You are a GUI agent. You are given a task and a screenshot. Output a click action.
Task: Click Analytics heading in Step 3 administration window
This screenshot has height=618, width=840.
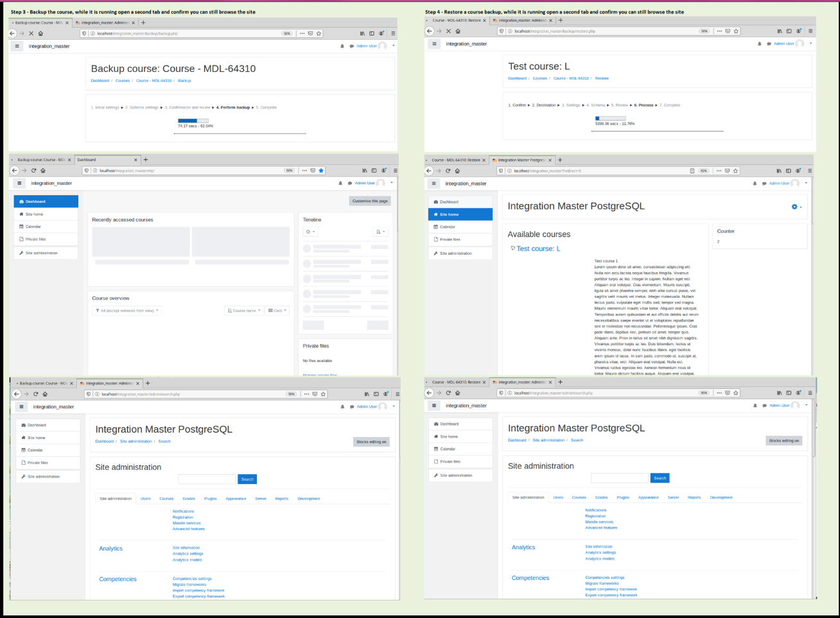110,549
